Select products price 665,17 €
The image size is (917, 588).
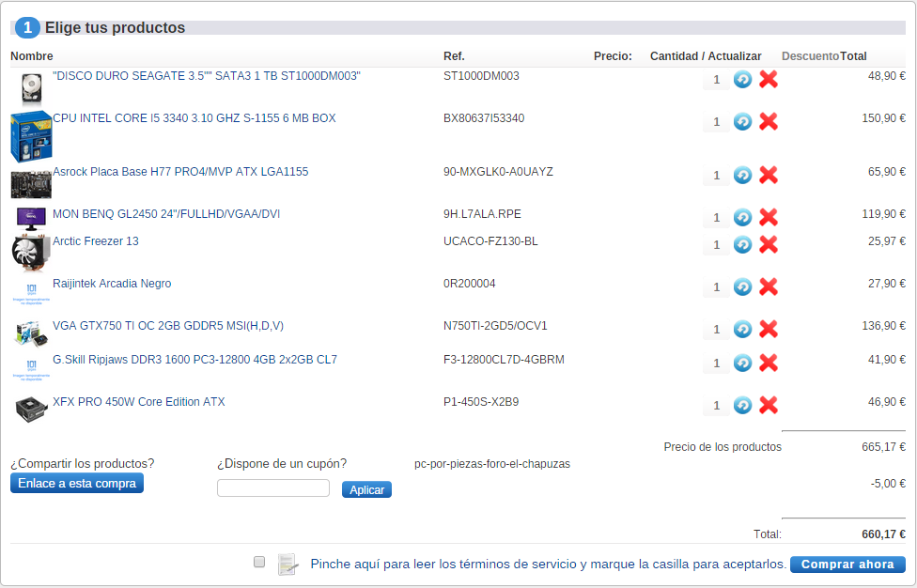[883, 447]
